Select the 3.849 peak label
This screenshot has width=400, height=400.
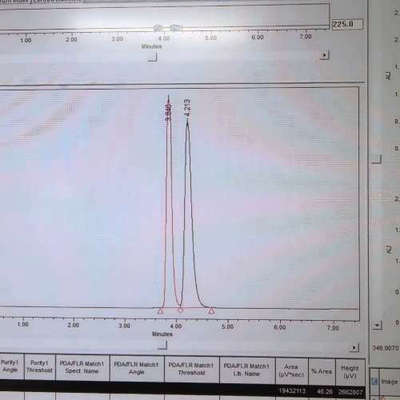tap(169, 111)
